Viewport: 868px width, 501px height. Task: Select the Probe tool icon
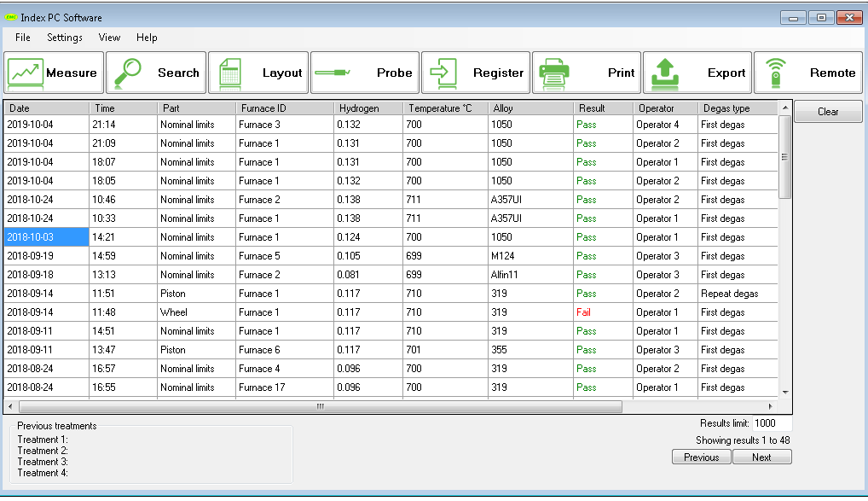point(333,73)
